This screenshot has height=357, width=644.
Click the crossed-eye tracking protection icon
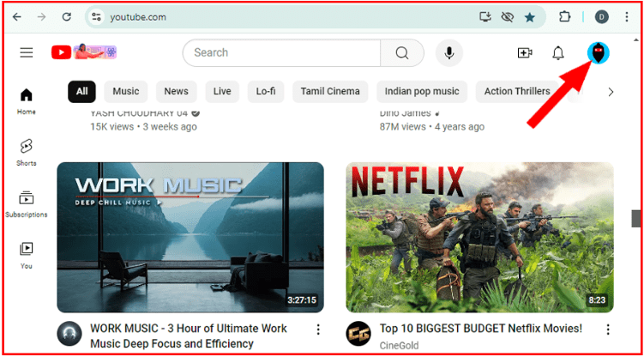point(508,17)
